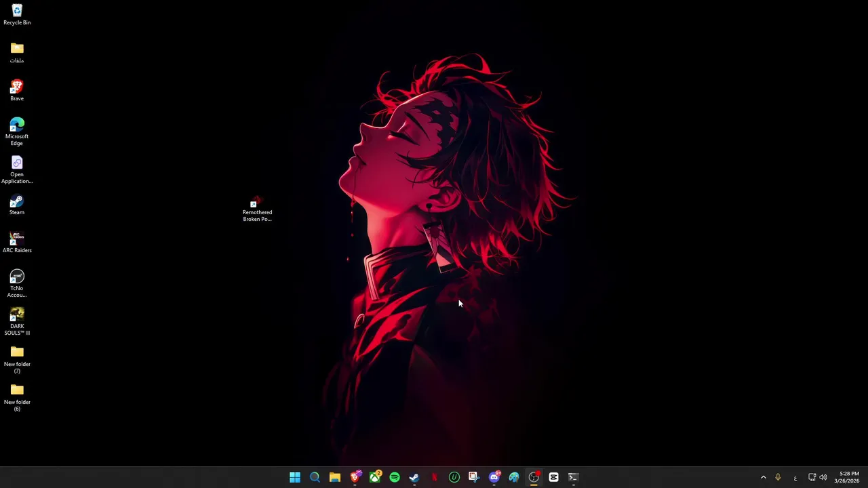This screenshot has width=868, height=488.
Task: Select the ARC Raiders desktop shortcut
Action: pos(17,242)
